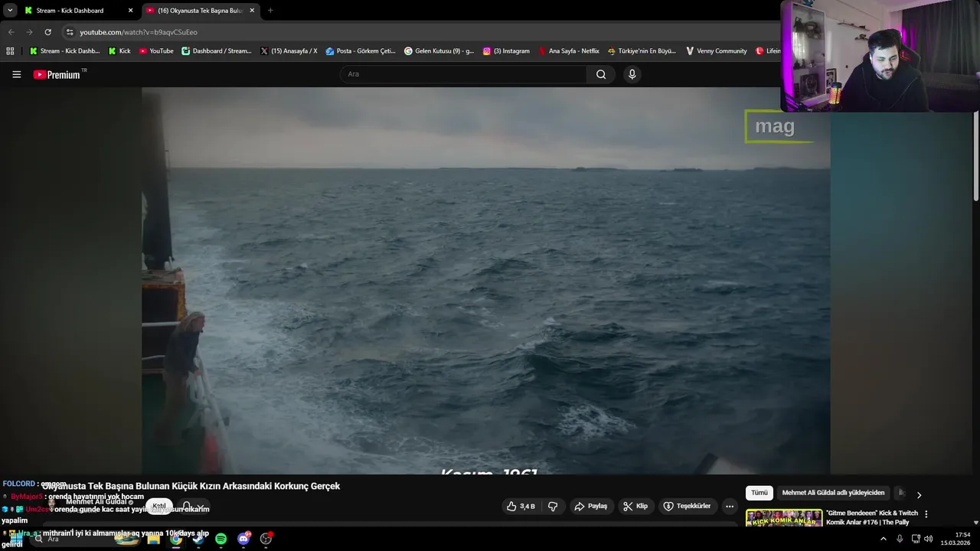Screen dimensions: 980x551
Task: Open the Paylaş share button
Action: coord(591,506)
